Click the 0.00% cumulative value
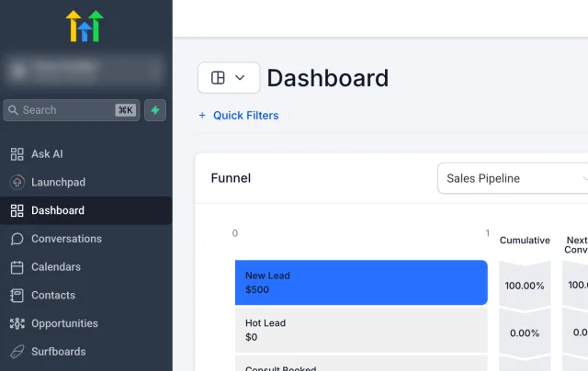The height and width of the screenshot is (371, 588). (525, 333)
